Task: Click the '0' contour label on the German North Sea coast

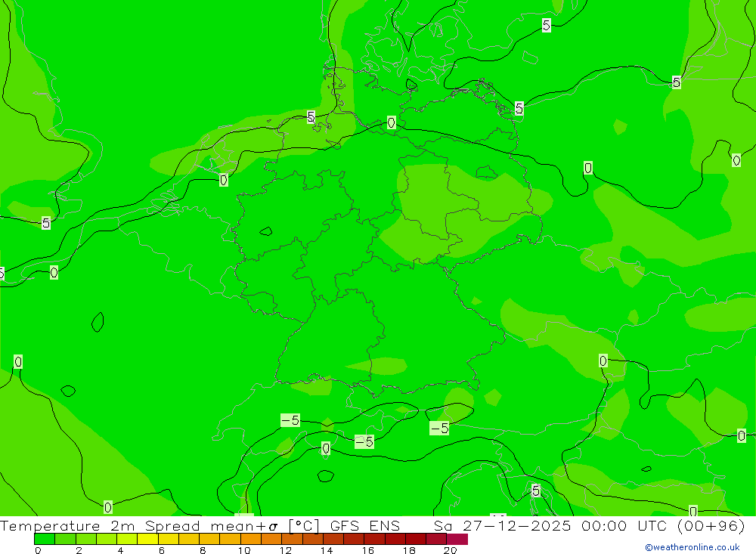Action: pos(391,123)
